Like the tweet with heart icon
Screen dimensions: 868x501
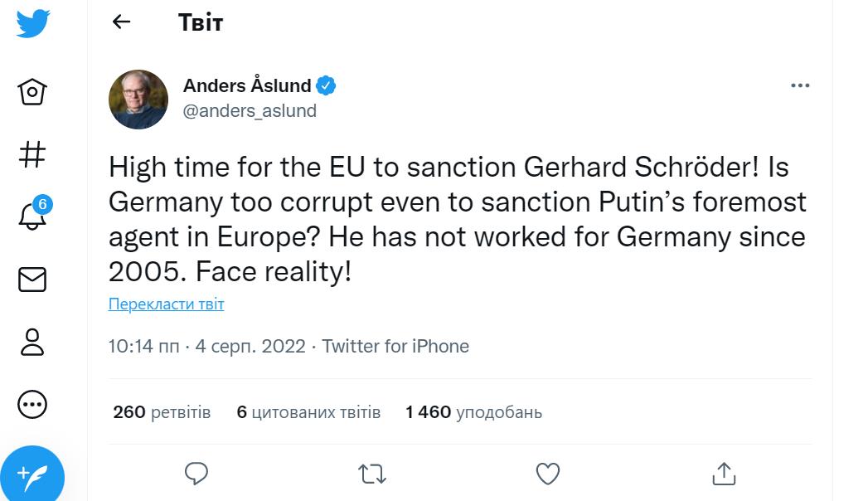tap(548, 474)
